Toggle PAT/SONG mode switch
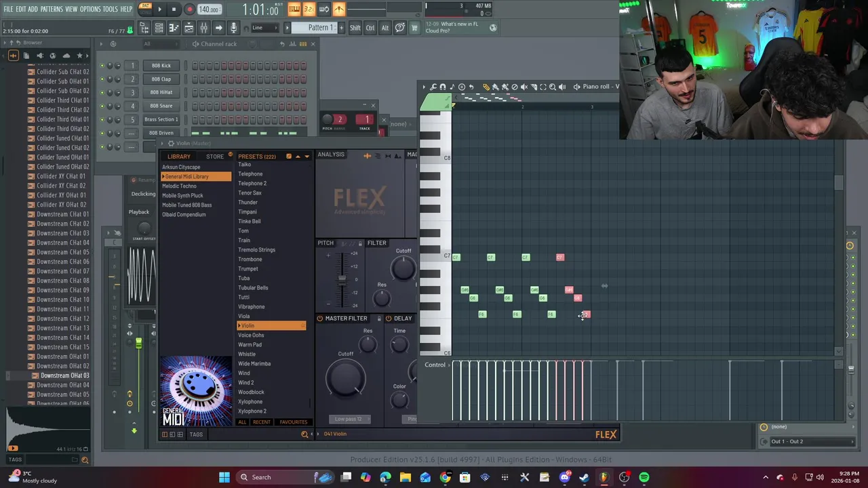The width and height of the screenshot is (868, 488). click(x=145, y=9)
